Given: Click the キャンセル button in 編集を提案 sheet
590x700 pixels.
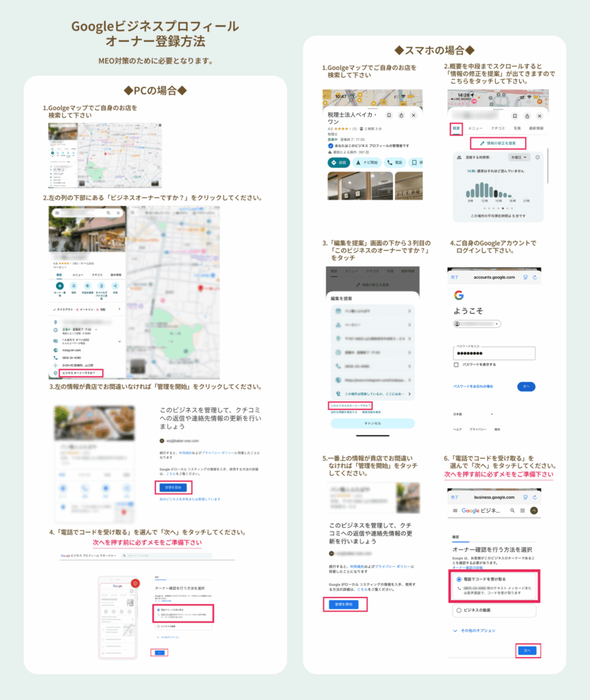Looking at the screenshot, I should [x=372, y=423].
